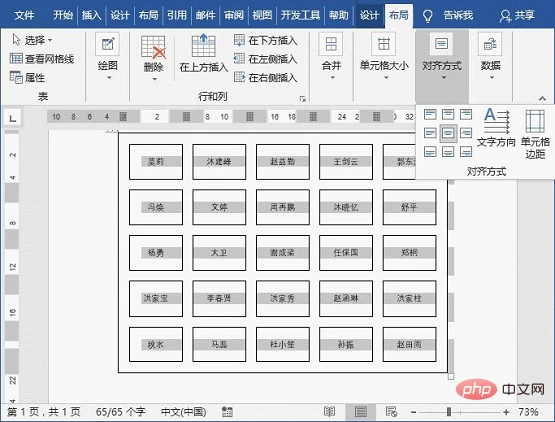Screen dimensions: 555x422
Task: Switch to Review (审阅) tab
Action: (234, 15)
